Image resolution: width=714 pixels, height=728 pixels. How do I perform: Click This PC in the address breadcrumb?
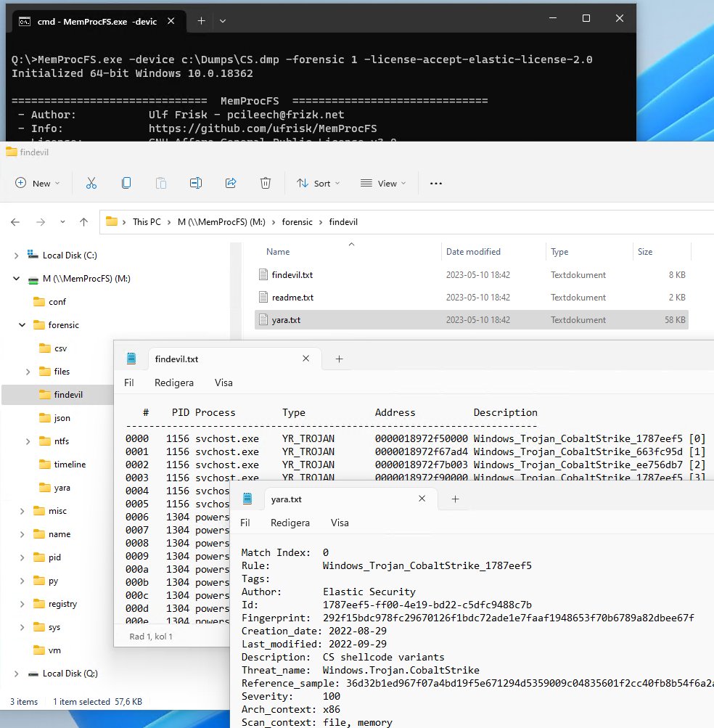(147, 222)
